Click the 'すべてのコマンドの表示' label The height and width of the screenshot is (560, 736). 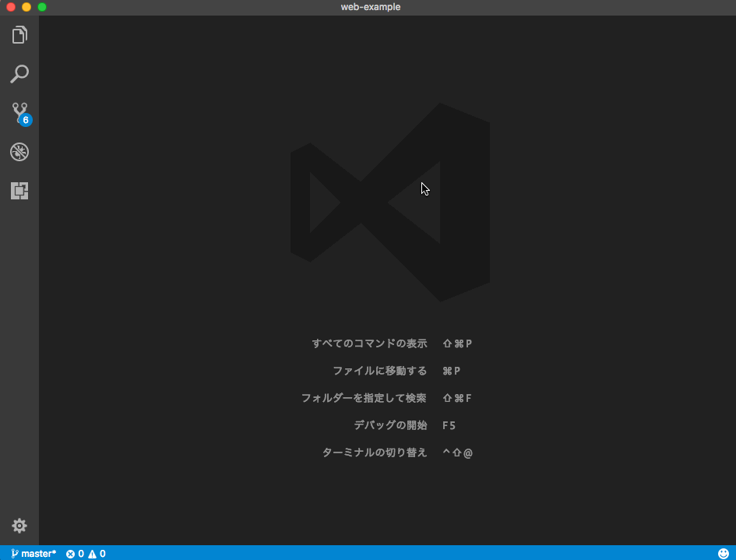pos(369,343)
